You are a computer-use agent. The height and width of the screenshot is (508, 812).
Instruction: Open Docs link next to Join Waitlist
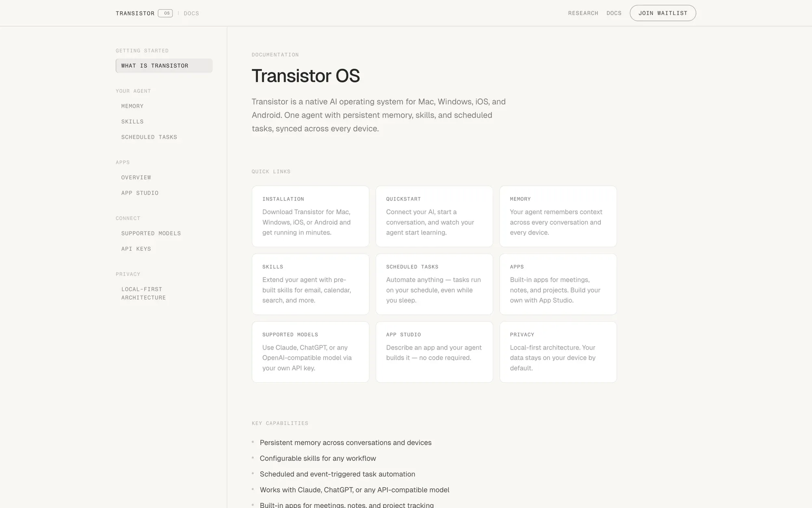tap(614, 13)
